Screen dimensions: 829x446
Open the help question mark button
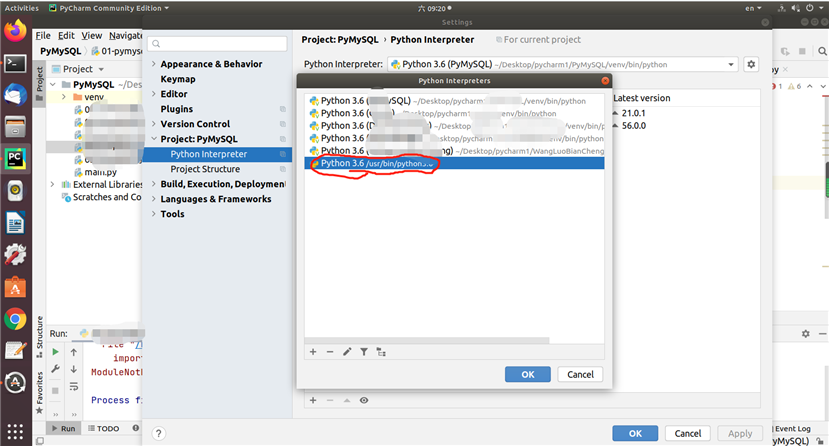(159, 434)
